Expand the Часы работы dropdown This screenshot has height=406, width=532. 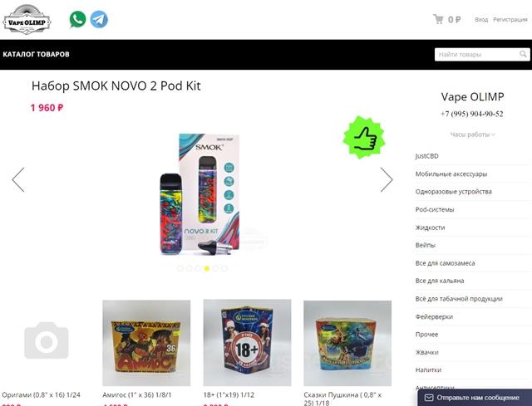[472, 135]
